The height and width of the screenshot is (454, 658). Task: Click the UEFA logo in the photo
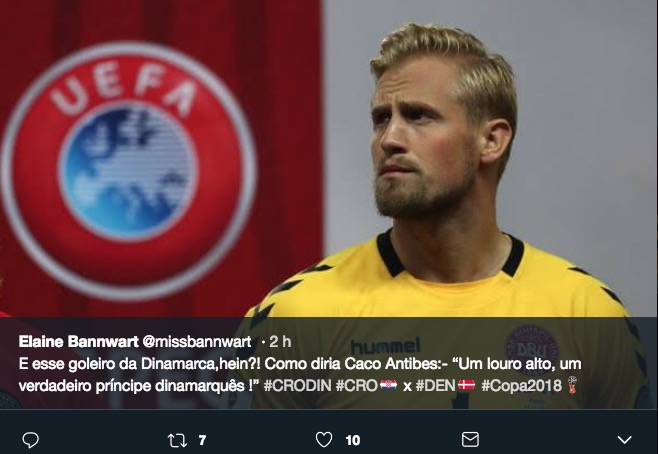[128, 170]
